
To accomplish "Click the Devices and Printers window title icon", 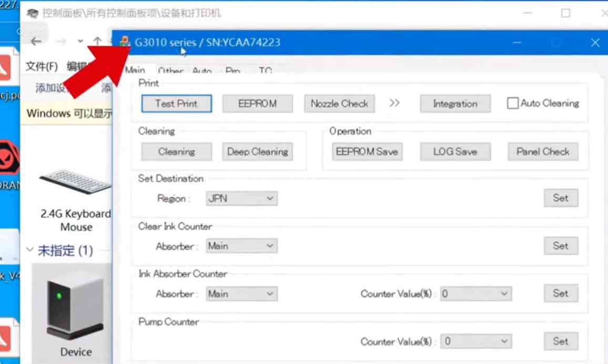I will (x=33, y=13).
